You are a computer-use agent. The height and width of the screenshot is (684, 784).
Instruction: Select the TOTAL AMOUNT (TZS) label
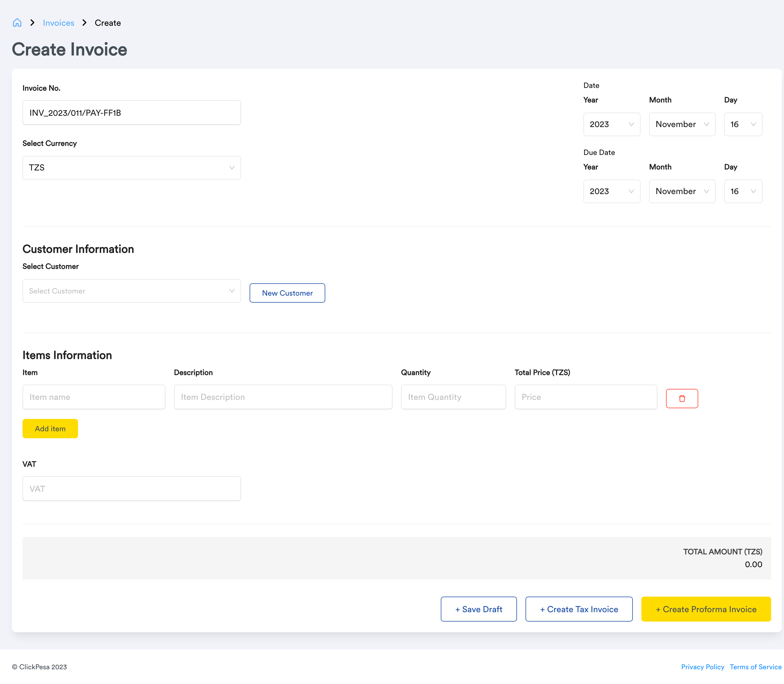[723, 552]
